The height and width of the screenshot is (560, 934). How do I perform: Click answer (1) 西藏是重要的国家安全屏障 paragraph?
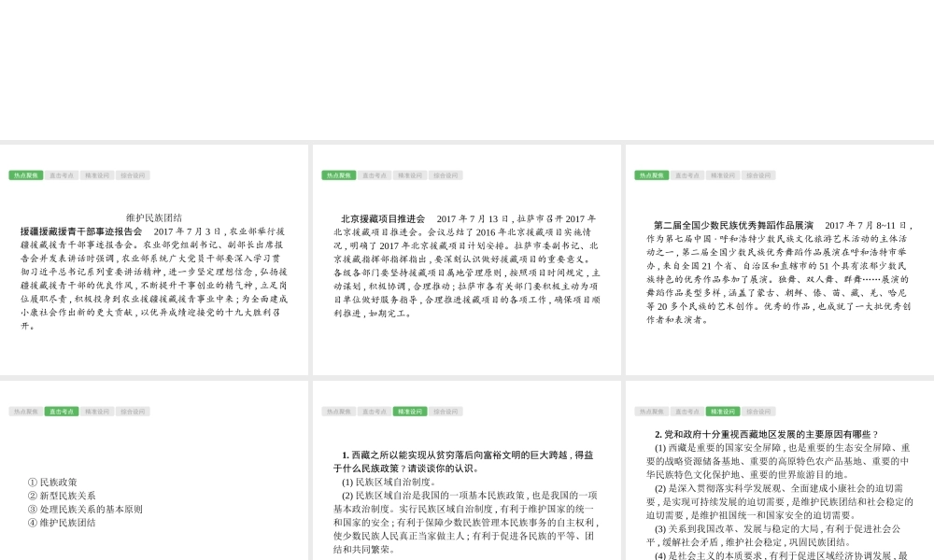point(779,461)
